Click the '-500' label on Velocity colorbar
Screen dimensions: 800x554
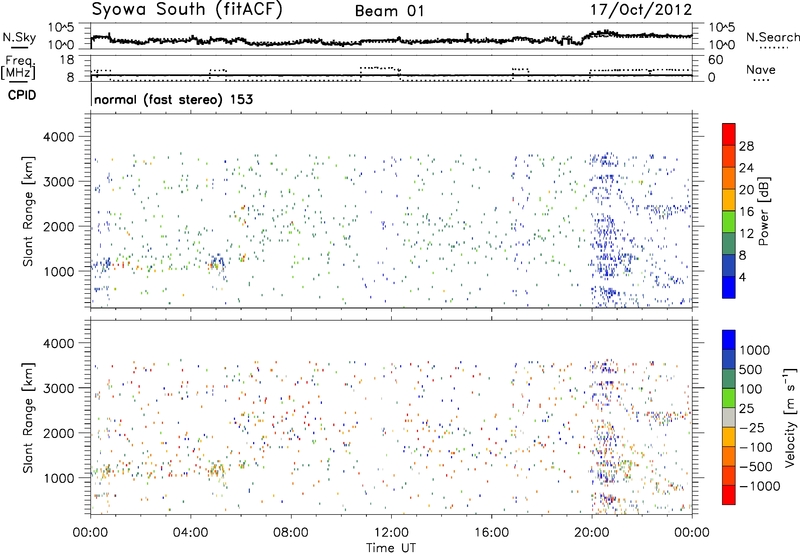[756, 466]
